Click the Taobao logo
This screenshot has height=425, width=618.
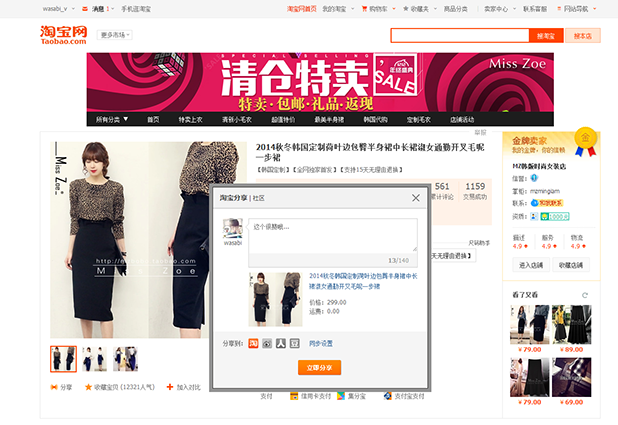click(63, 35)
